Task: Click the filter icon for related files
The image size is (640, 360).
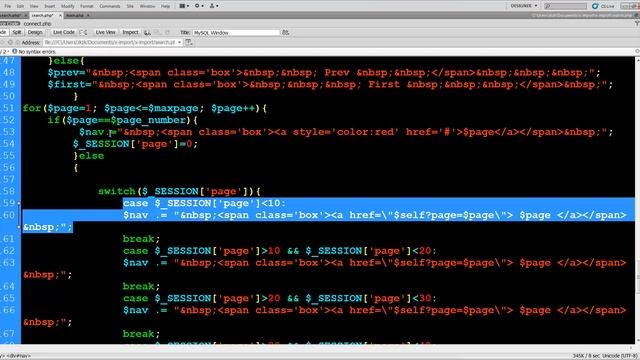Action: 637,24
